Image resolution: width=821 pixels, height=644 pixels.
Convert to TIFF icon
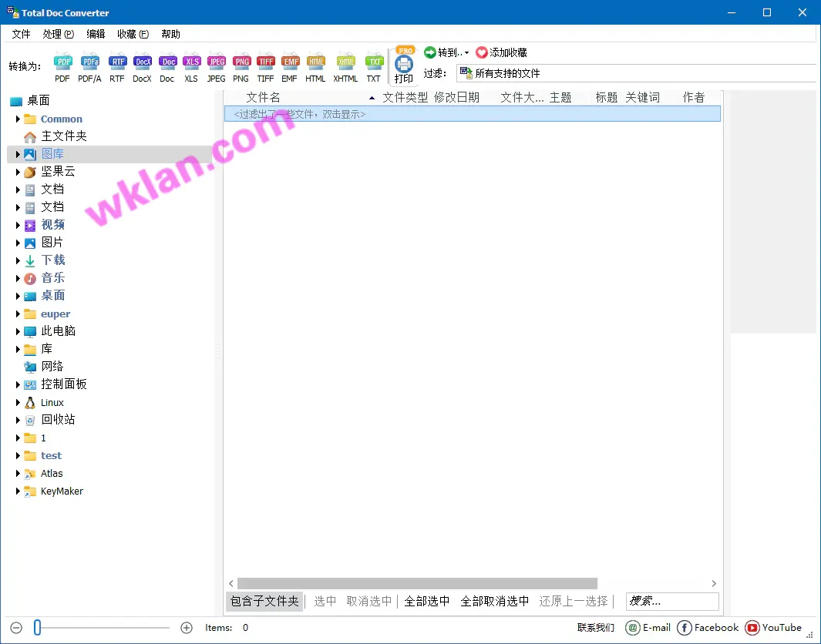click(x=266, y=62)
